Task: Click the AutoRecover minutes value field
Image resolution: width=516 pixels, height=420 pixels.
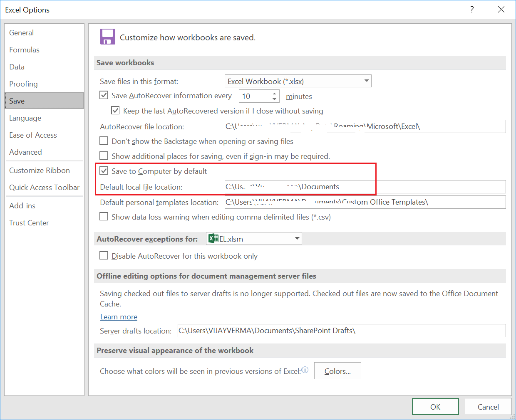Action: pyautogui.click(x=255, y=96)
